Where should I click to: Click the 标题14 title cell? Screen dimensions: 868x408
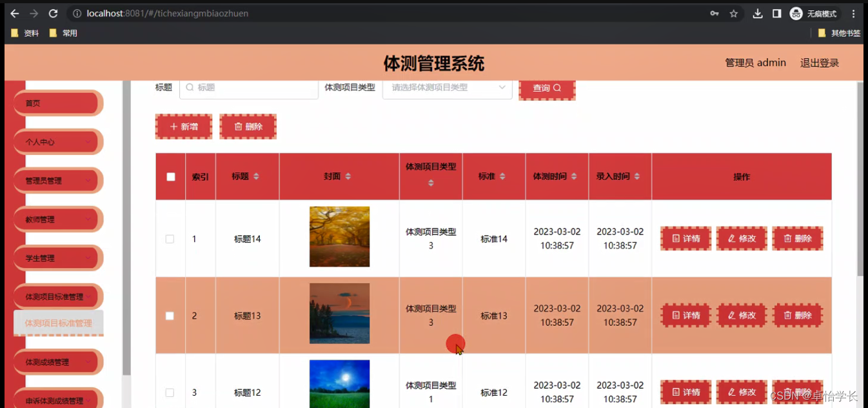click(248, 239)
